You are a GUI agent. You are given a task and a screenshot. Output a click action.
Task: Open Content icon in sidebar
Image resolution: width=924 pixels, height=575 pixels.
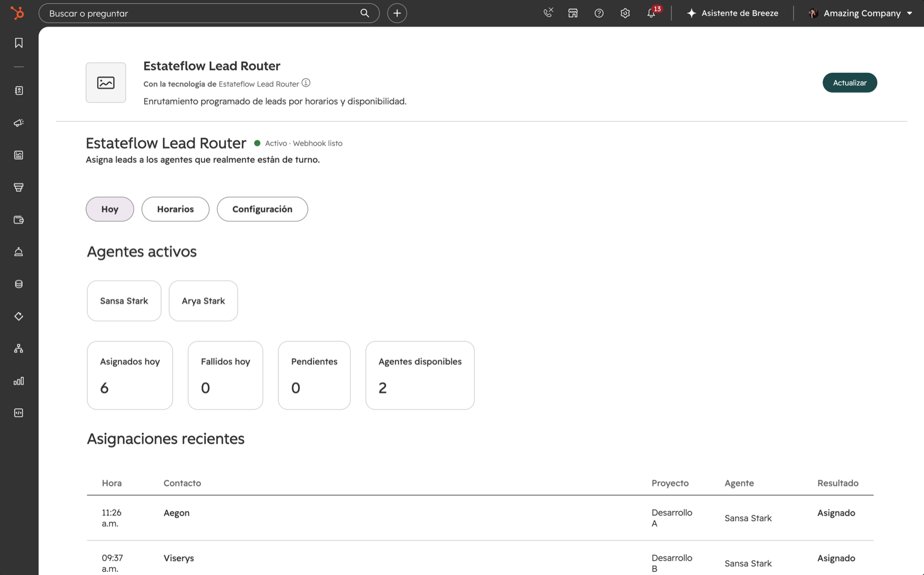(18, 155)
